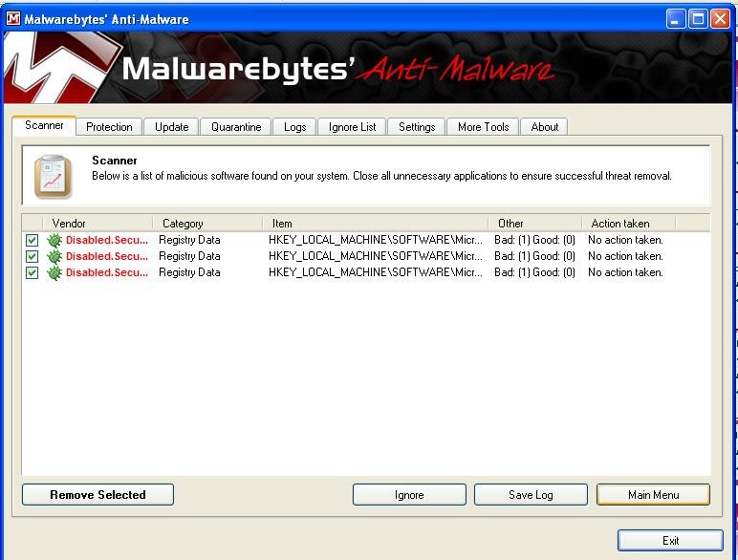Return to the Main Menu
This screenshot has height=560, width=738.
(x=653, y=495)
